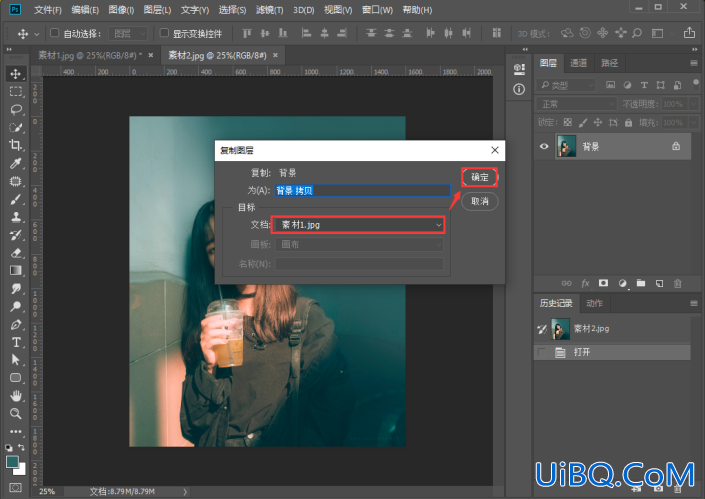Click the 确定 button
The height and width of the screenshot is (499, 705).
click(x=479, y=177)
